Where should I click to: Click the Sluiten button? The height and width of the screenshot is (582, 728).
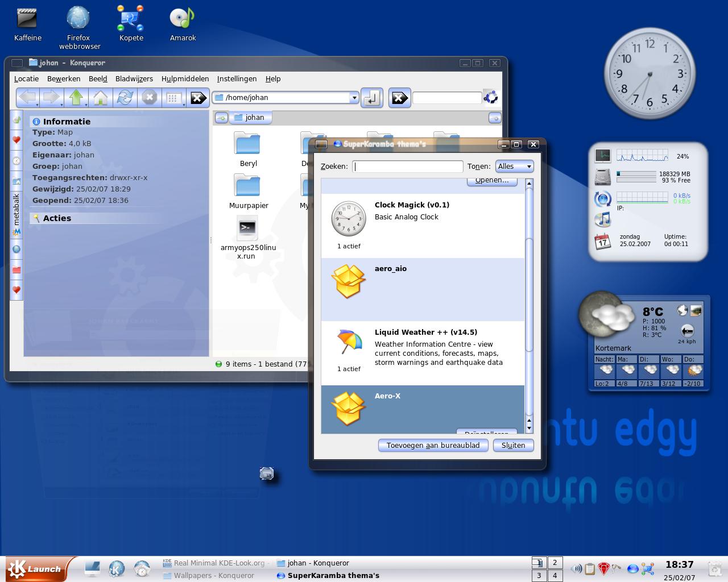[513, 445]
